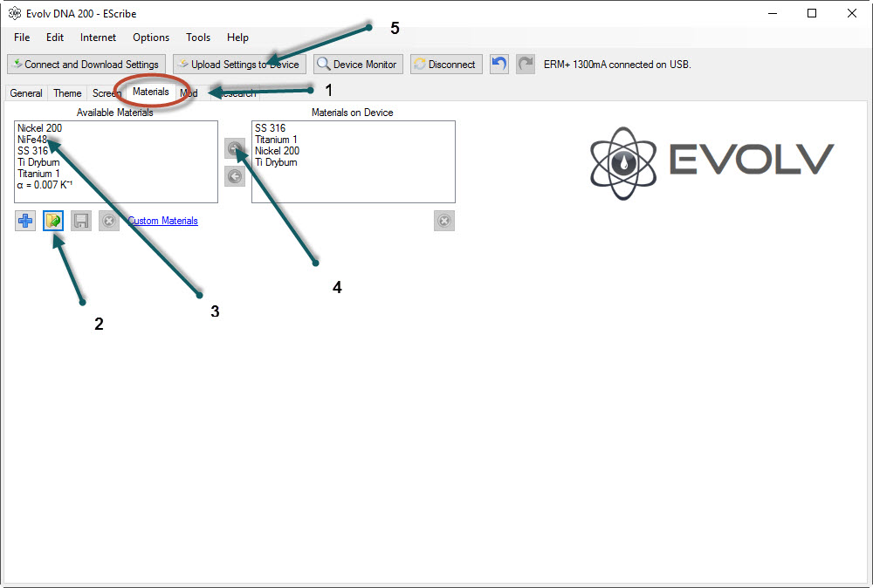873x588 pixels.
Task: Click Upload Settings to Device button
Action: click(x=239, y=64)
